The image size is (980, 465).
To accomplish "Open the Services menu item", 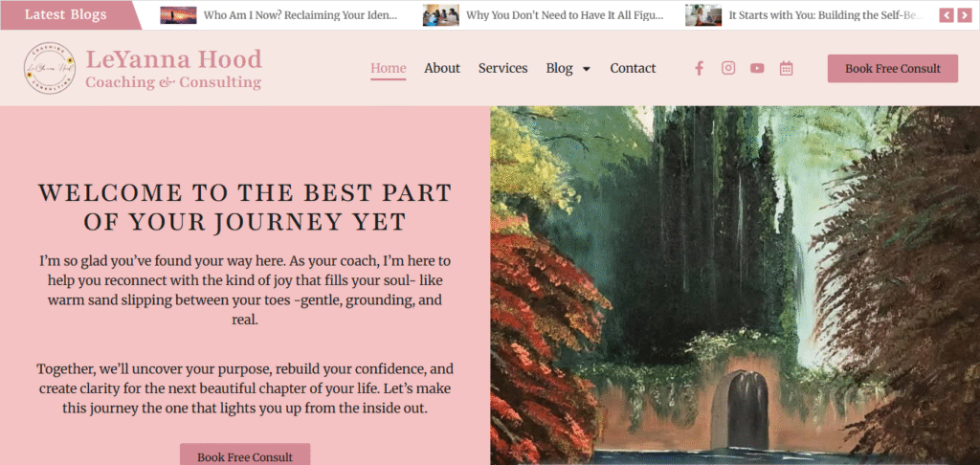I will [503, 68].
